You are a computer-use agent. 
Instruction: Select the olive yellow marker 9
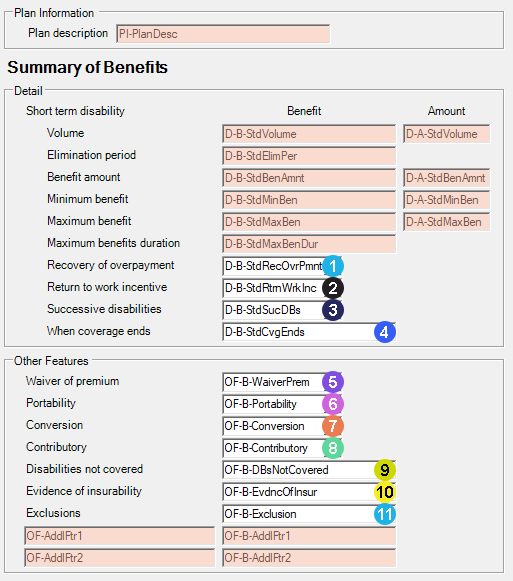385,470
